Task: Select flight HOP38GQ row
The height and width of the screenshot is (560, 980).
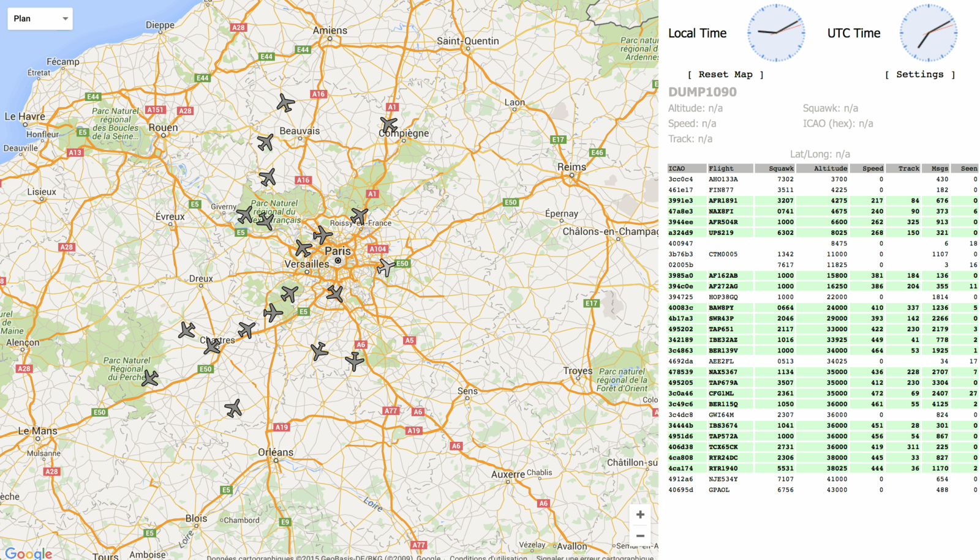Action: (823, 297)
